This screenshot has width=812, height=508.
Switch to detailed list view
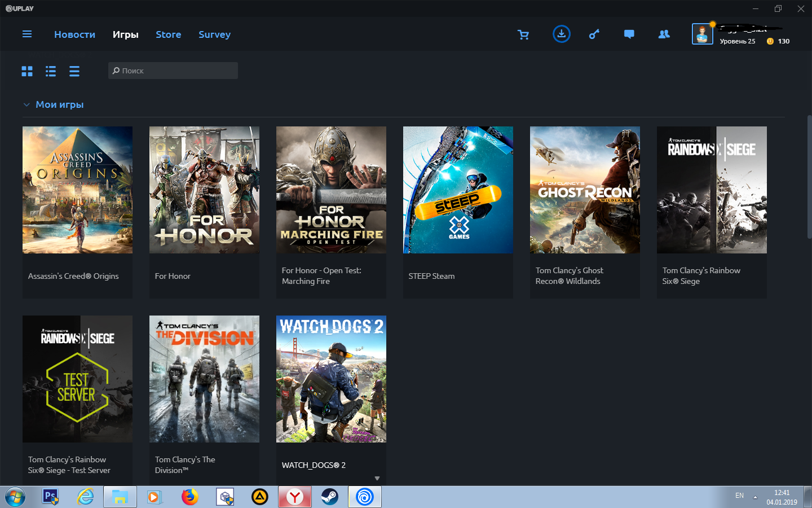(51, 71)
